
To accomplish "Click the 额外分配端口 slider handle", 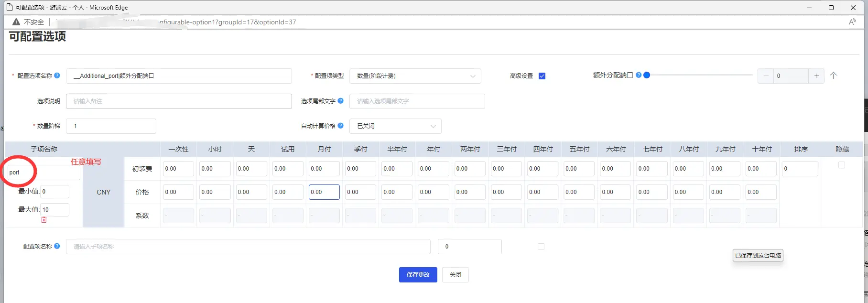I will (647, 75).
